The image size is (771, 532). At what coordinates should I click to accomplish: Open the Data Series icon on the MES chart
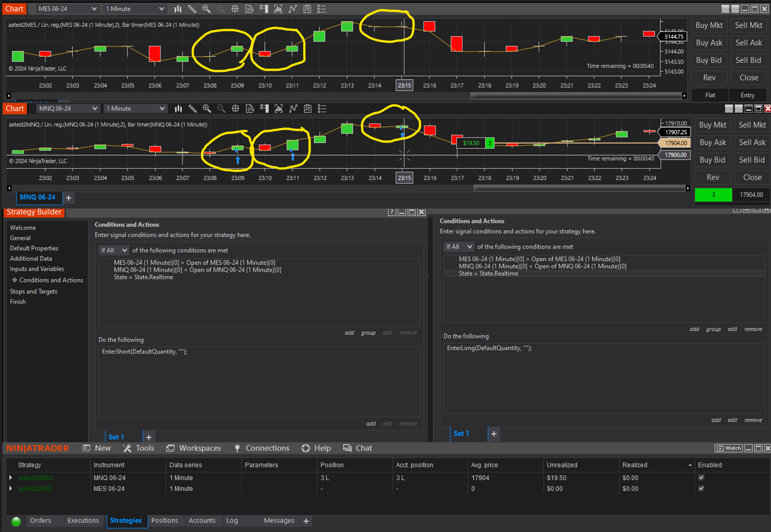coord(279,9)
